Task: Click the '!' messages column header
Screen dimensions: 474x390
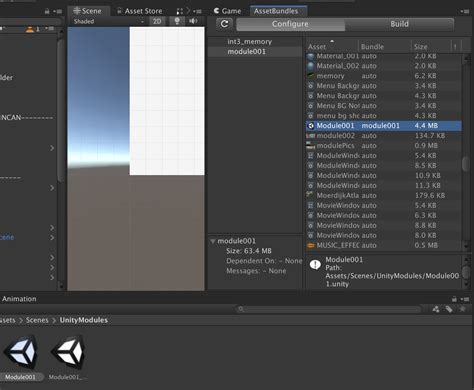Action: 455,46
